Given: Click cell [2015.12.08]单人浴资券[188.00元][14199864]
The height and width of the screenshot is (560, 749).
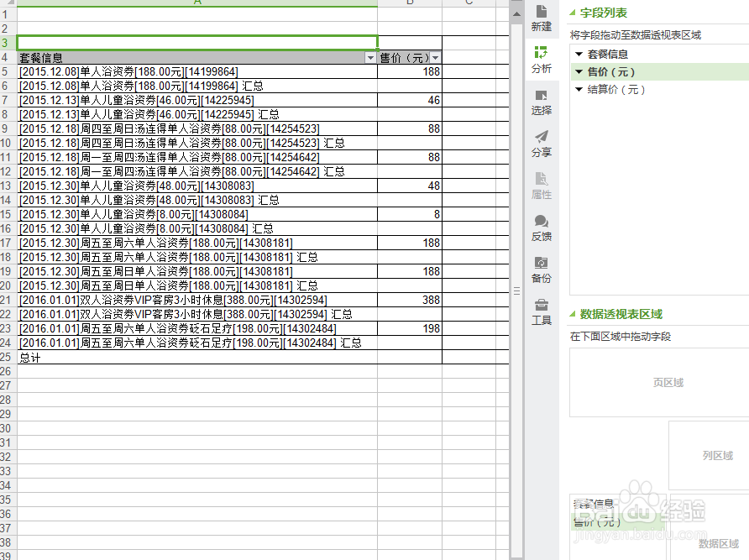Looking at the screenshot, I should click(x=197, y=71).
